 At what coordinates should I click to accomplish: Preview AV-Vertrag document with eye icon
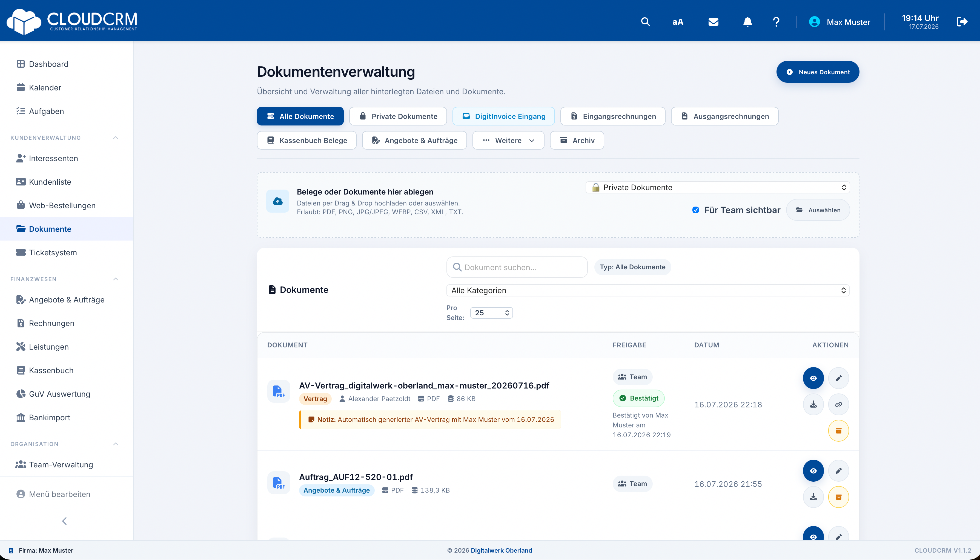pyautogui.click(x=813, y=378)
